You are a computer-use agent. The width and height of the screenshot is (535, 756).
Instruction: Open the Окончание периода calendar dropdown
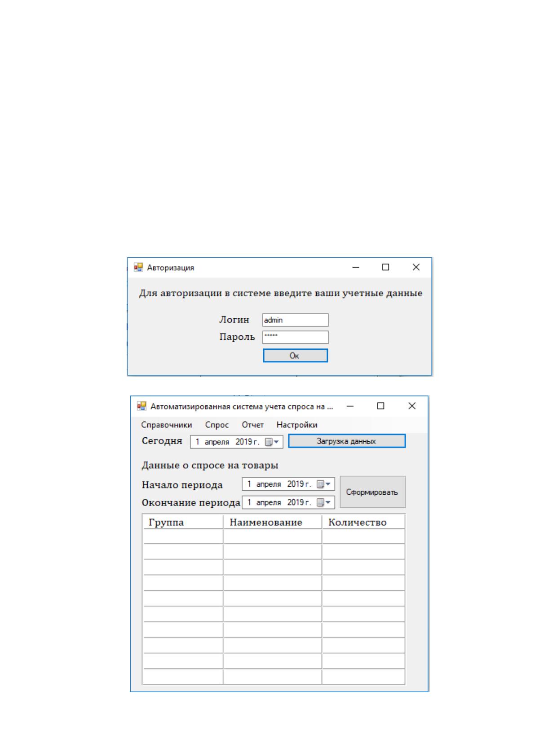[324, 502]
